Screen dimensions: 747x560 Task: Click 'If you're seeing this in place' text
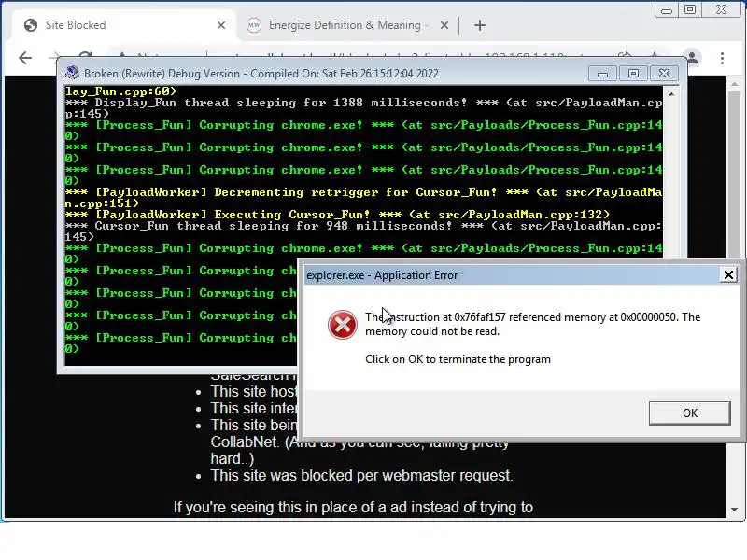point(353,508)
